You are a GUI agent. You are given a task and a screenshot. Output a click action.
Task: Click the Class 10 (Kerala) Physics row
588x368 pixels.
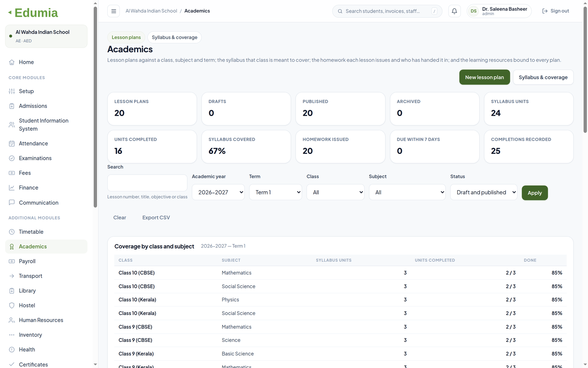click(340, 300)
